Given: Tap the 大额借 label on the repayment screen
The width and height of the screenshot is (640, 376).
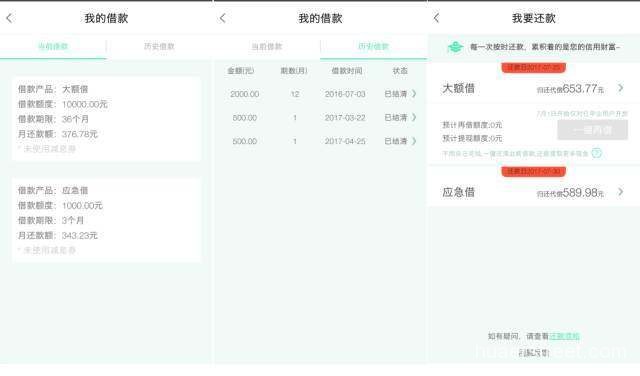Looking at the screenshot, I should tap(458, 88).
